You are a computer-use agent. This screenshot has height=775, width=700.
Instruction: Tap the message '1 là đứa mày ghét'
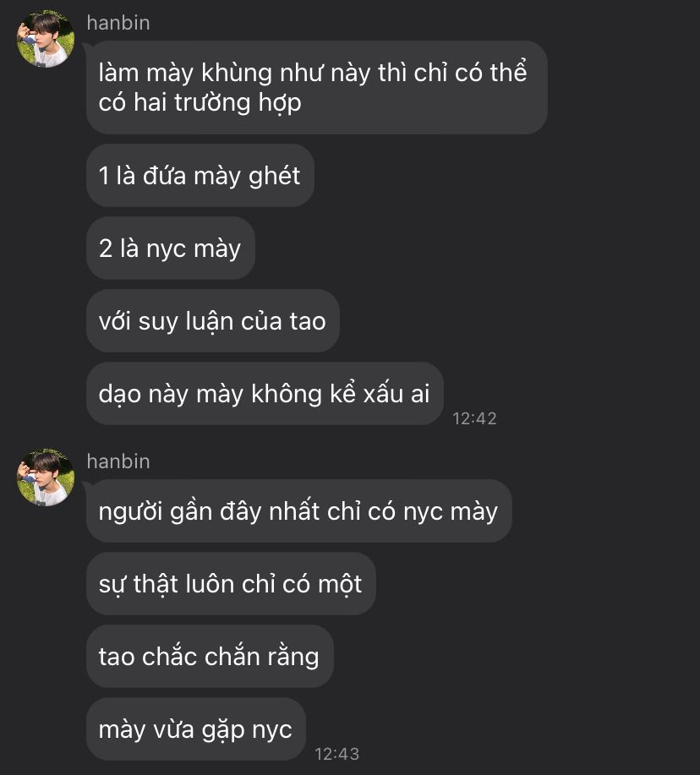coord(200,176)
